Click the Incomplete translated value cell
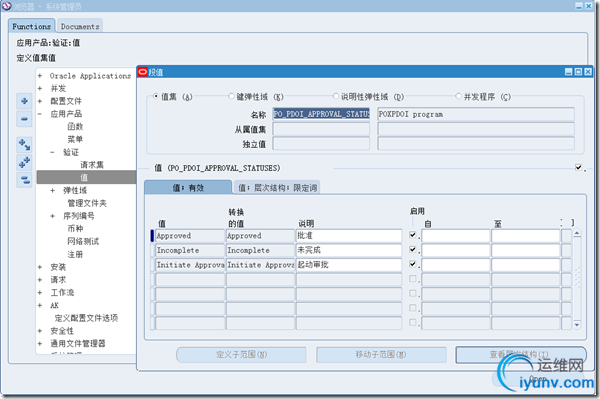Screen dimensions: 600x399 click(260, 250)
